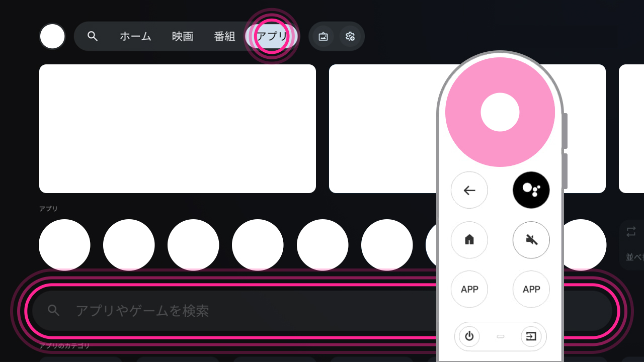Select the highlighted アプリ tab

pos(272,36)
